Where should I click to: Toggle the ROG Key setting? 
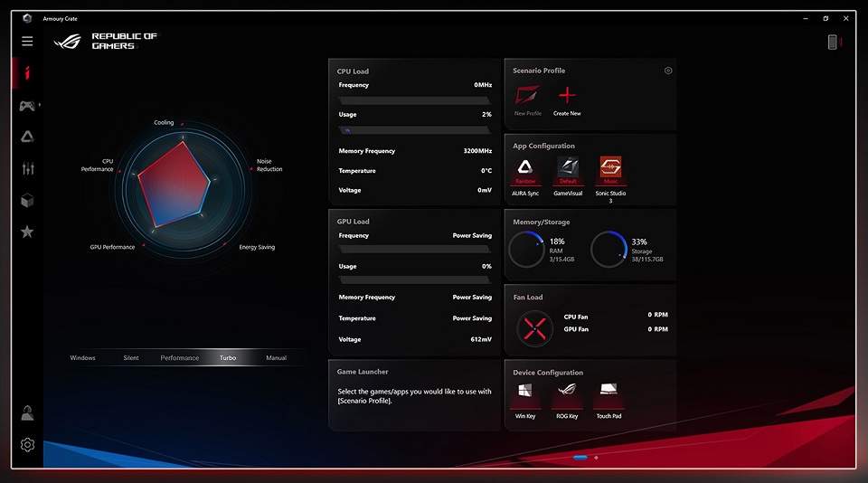click(x=567, y=390)
